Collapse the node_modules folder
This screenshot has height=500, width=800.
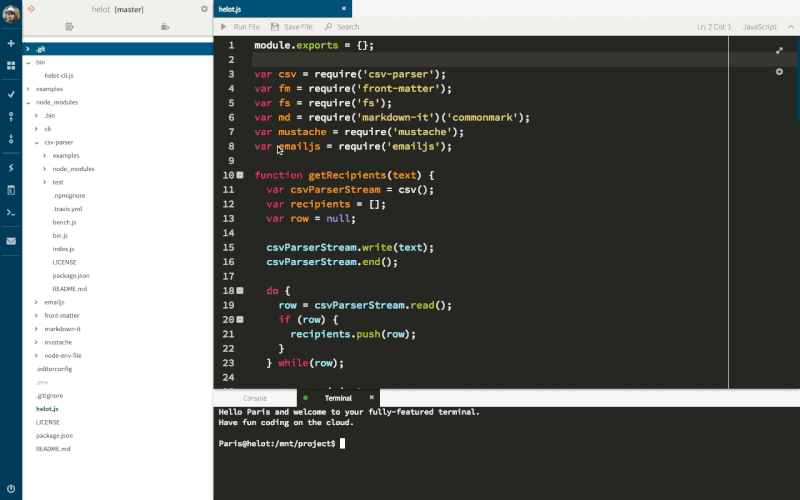pyautogui.click(x=28, y=102)
